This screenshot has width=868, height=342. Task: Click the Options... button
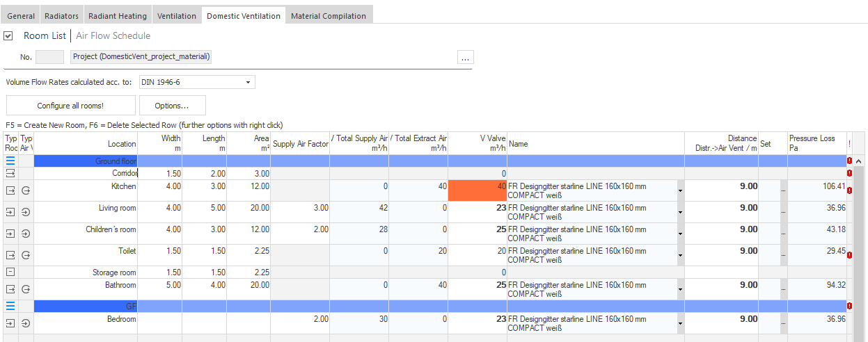172,105
